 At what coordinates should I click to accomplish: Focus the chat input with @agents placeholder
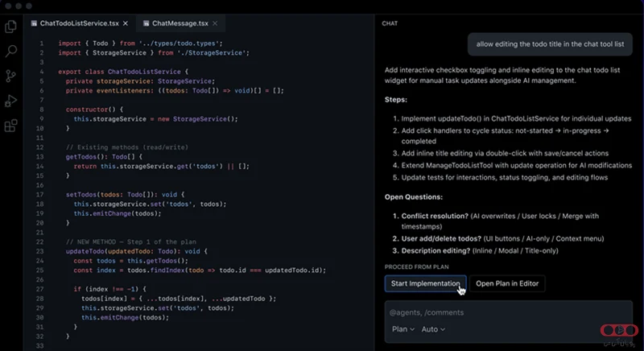509,312
